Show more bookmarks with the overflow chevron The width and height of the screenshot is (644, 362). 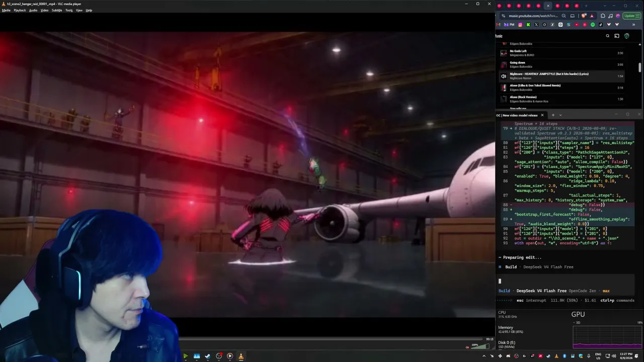pyautogui.click(x=633, y=25)
